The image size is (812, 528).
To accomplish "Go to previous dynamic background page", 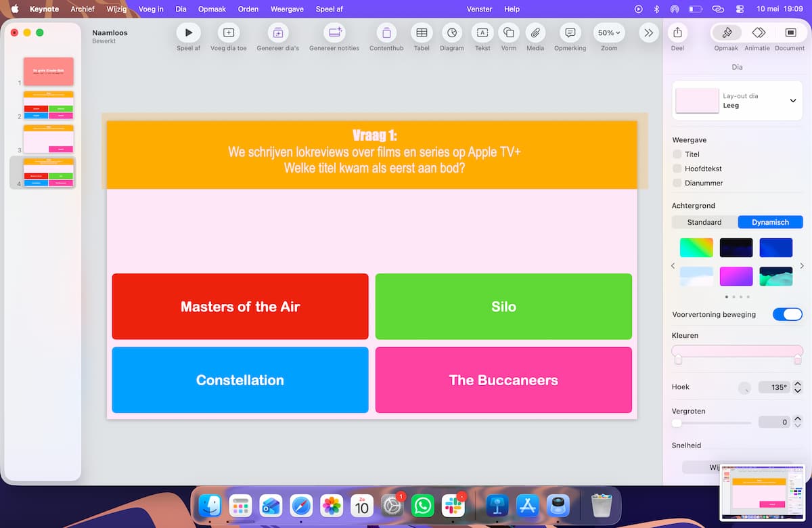I will click(x=673, y=266).
